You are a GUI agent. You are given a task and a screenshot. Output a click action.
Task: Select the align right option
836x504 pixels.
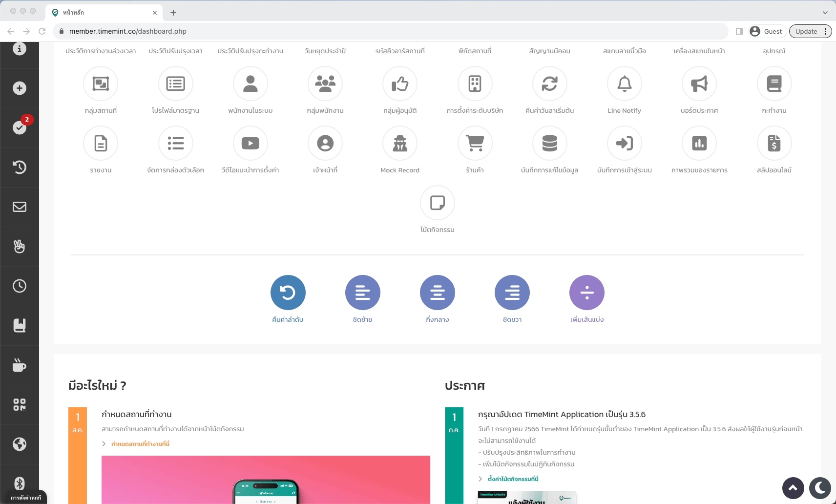pyautogui.click(x=512, y=293)
